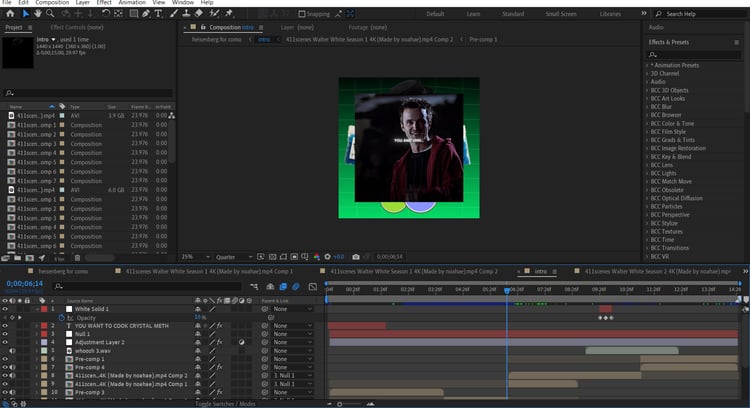The image size is (750, 408).
Task: Click the red label color of White Solid 1
Action: tap(44, 309)
